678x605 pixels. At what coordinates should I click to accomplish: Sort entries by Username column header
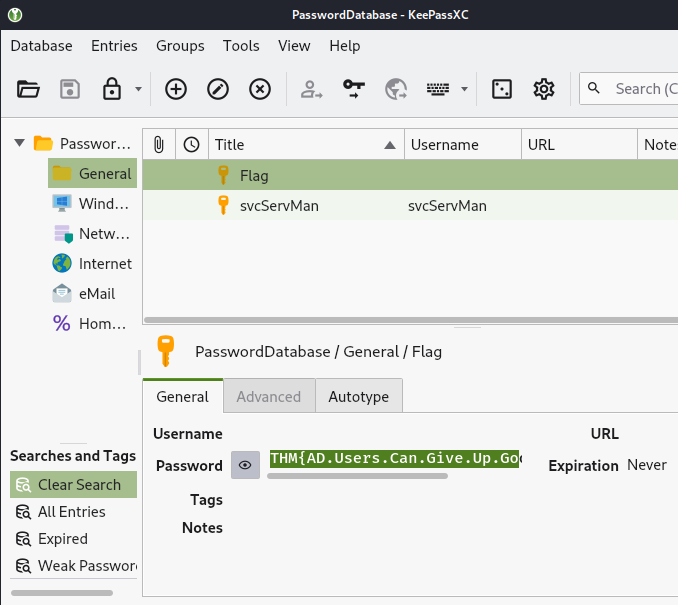click(x=463, y=144)
